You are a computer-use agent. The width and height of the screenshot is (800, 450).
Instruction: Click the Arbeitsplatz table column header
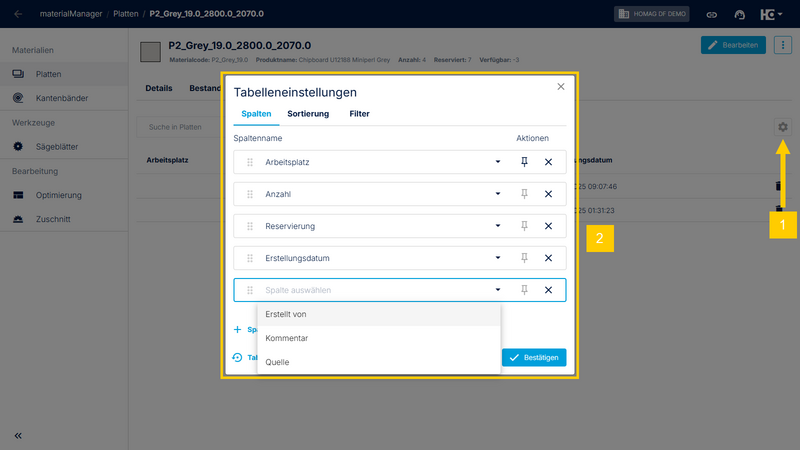[167, 160]
